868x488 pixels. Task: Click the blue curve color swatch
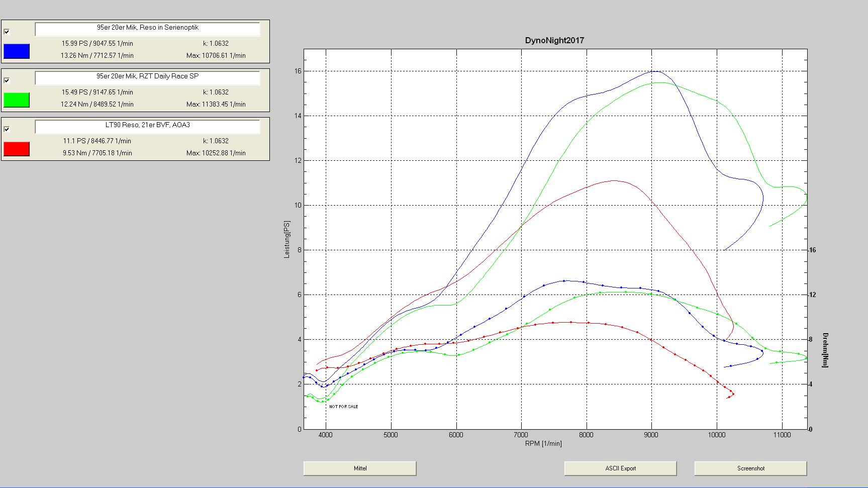tap(17, 51)
